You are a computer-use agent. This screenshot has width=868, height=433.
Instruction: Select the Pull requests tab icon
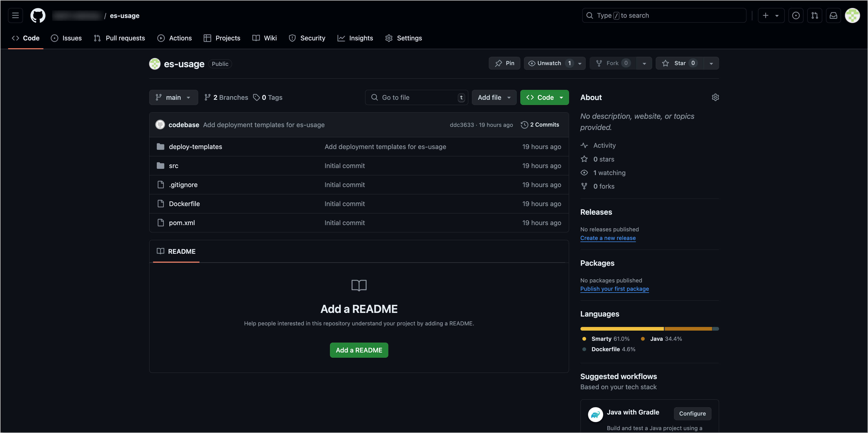[x=97, y=38]
